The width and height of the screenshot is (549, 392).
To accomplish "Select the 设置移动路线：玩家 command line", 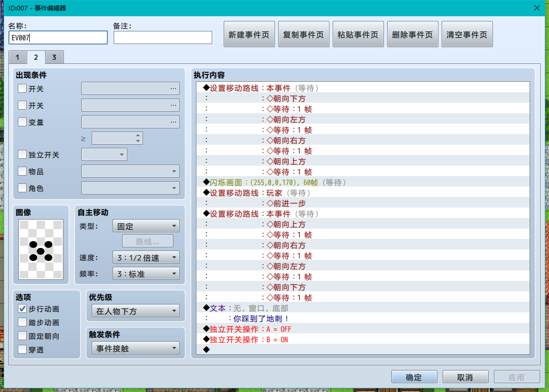I will [x=363, y=193].
